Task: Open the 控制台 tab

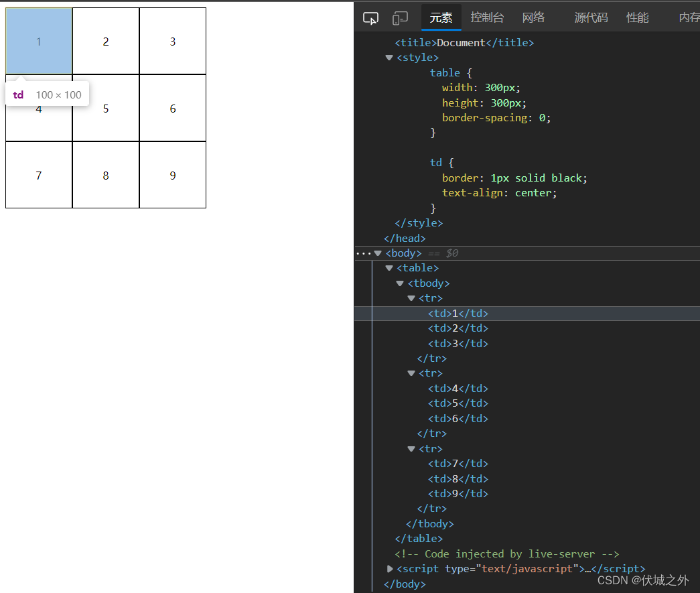Action: tap(487, 17)
